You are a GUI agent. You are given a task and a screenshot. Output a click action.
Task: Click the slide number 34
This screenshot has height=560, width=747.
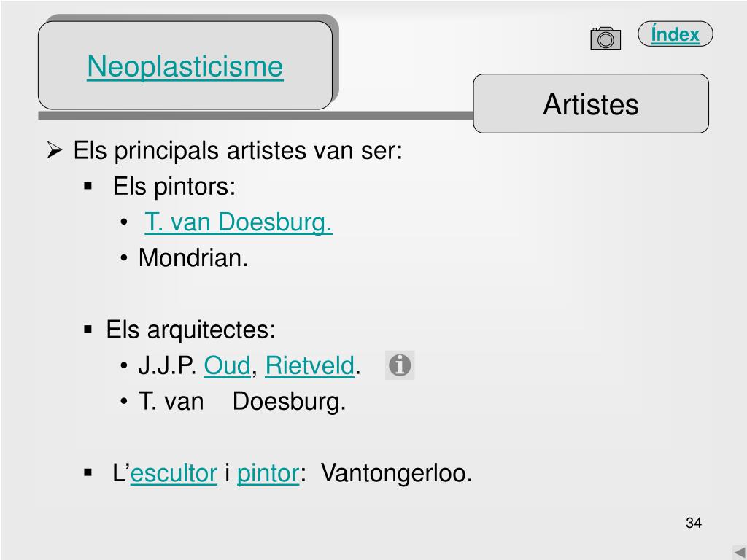(694, 523)
